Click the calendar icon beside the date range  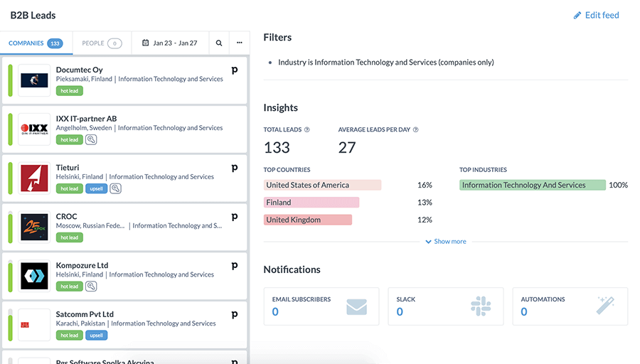pyautogui.click(x=145, y=43)
